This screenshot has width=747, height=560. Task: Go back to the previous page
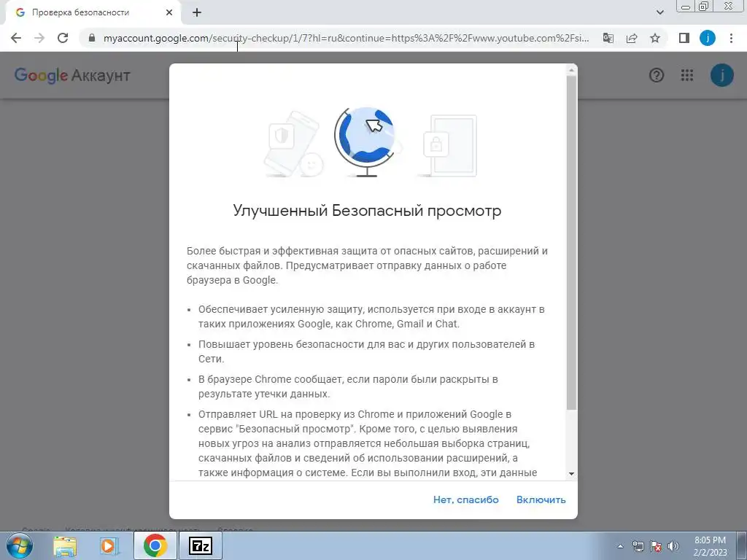pyautogui.click(x=16, y=38)
